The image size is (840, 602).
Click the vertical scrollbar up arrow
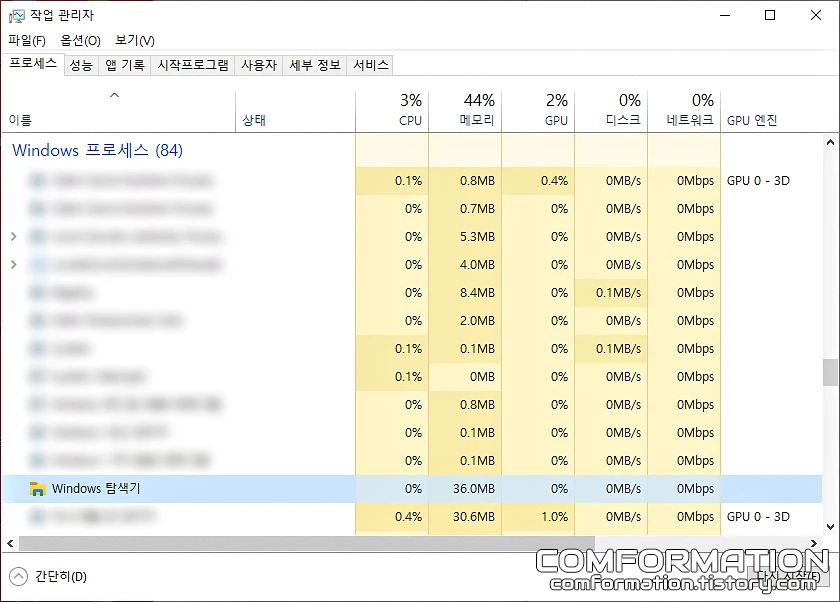(830, 142)
